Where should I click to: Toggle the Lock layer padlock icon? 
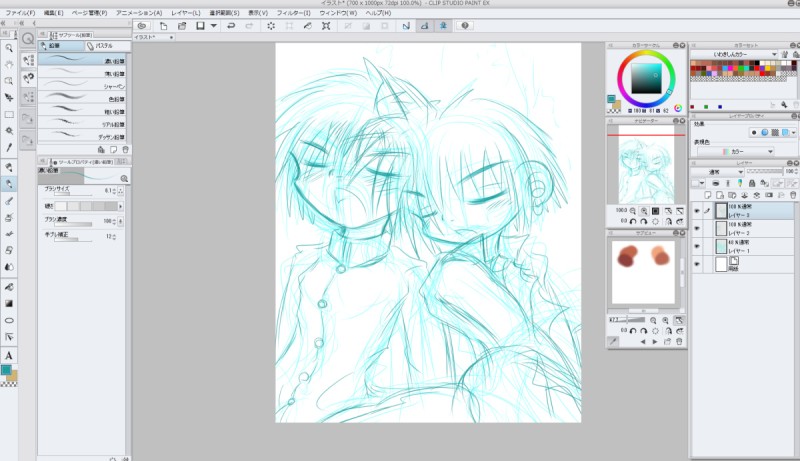[x=752, y=183]
